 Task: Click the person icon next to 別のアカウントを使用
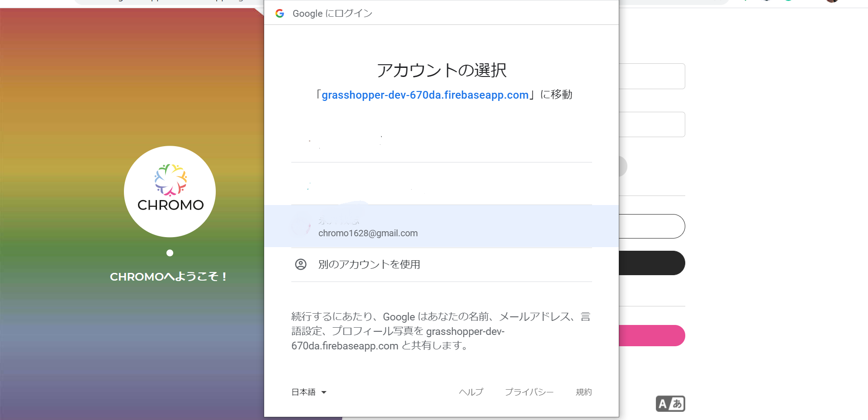pos(301,264)
